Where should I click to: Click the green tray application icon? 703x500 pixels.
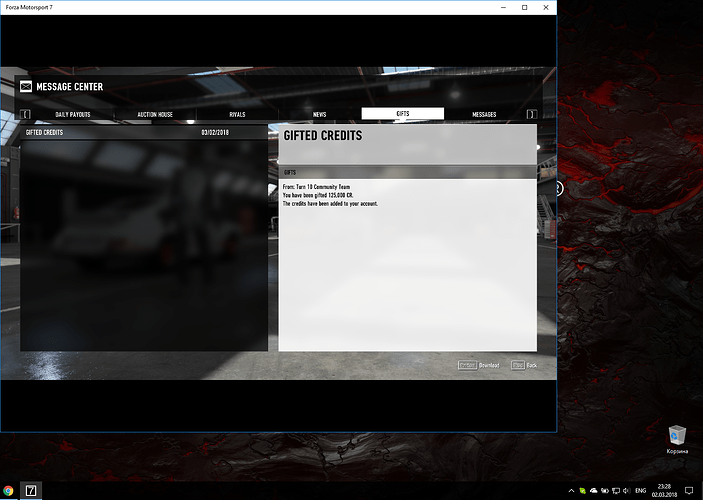(582, 491)
